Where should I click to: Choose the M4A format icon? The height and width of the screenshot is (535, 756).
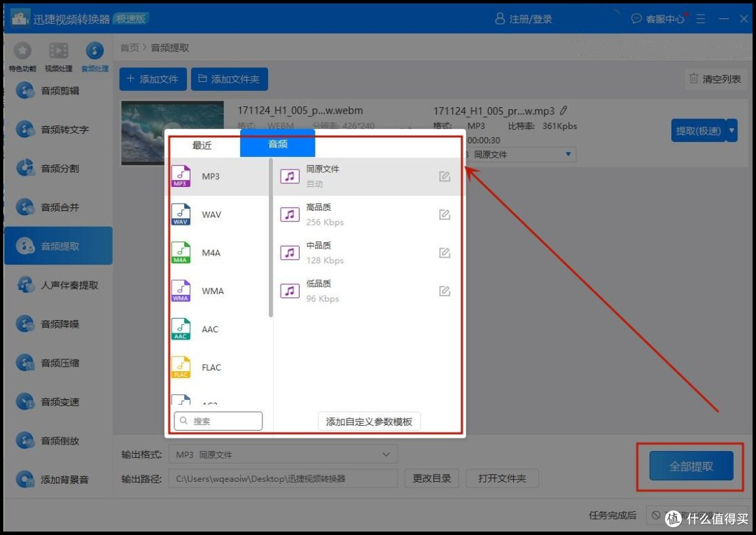click(181, 252)
